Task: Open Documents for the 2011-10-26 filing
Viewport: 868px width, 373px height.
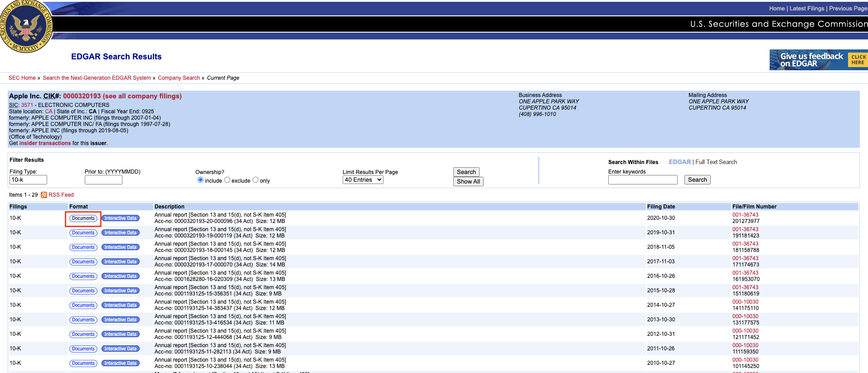Action: [83, 349]
